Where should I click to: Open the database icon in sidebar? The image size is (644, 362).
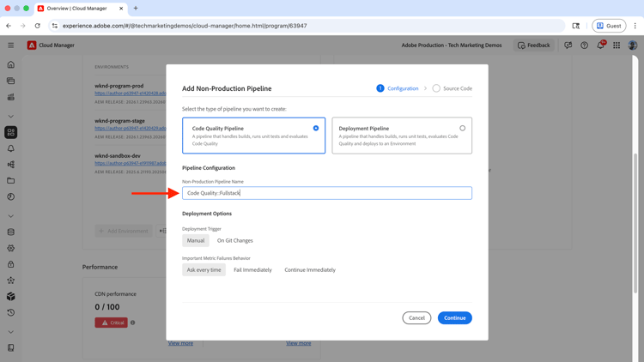(x=10, y=232)
